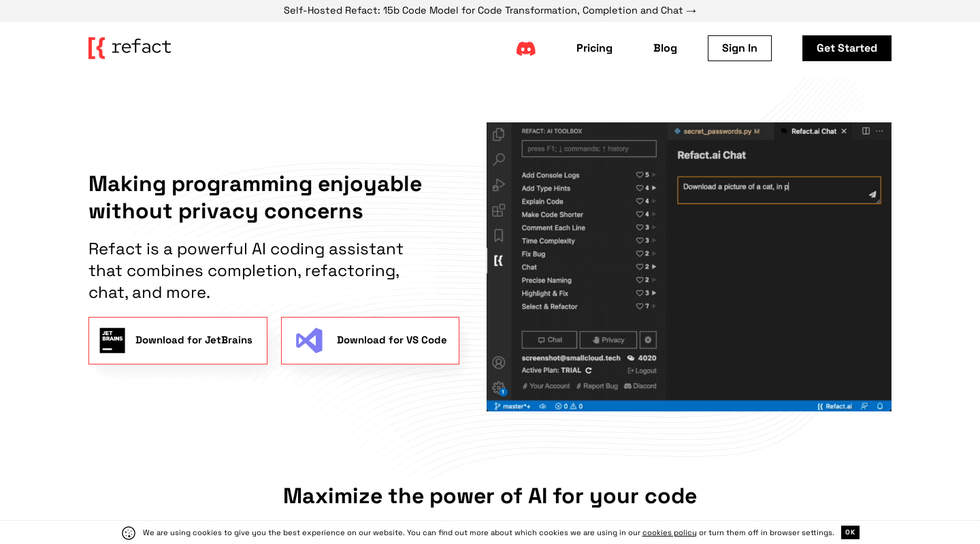This screenshot has width=980, height=544.
Task: Click the coins balance 4020 icon
Action: [x=631, y=358]
